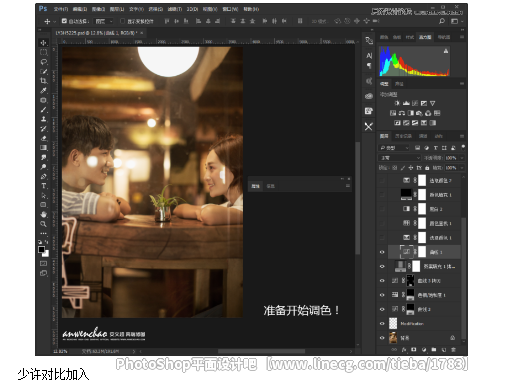Select the Rectangular Marquee tool
Image resolution: width=524 pixels, height=383 pixels.
point(43,52)
